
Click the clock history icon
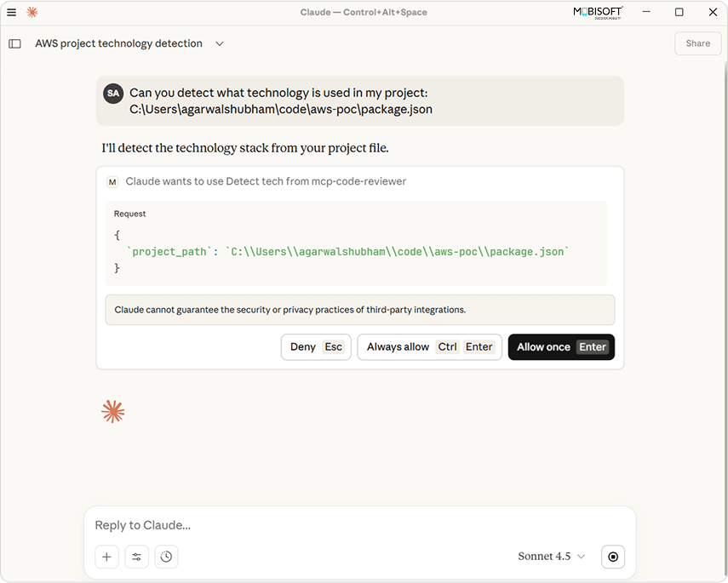(x=166, y=557)
